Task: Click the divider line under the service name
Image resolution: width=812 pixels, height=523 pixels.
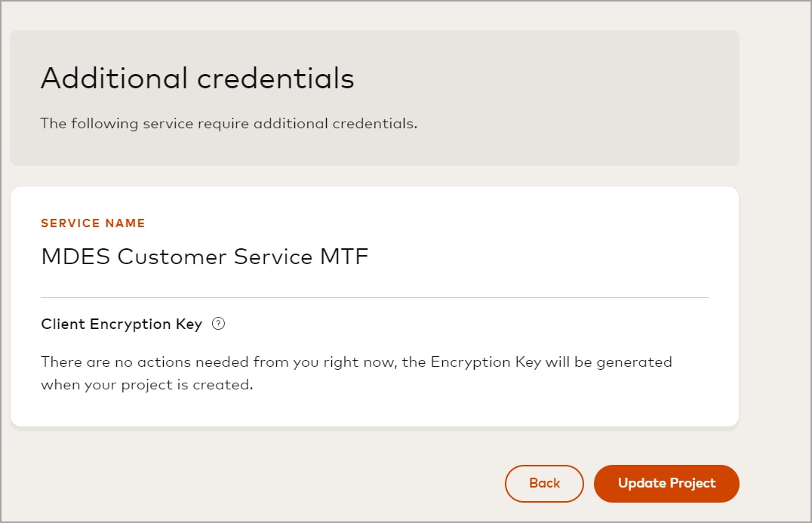Action: point(375,297)
